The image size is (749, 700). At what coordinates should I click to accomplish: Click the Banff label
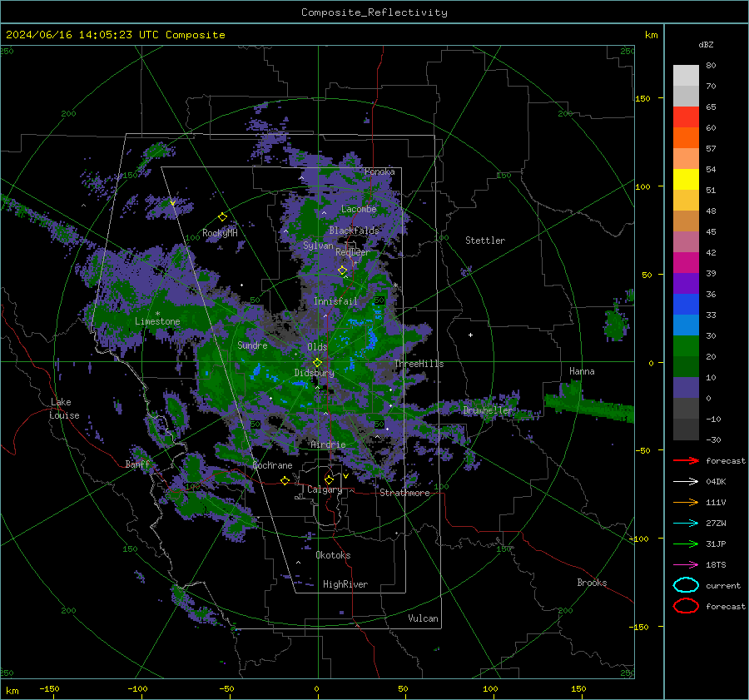coord(137,464)
